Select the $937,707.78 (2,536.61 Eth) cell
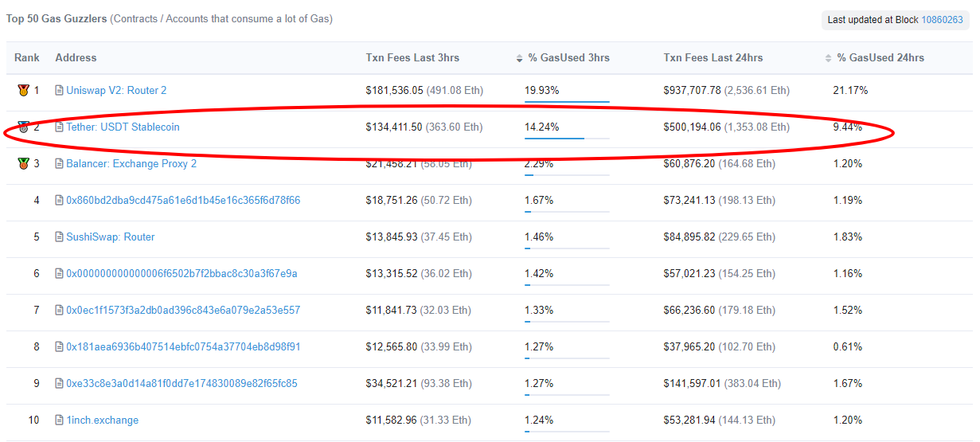The height and width of the screenshot is (442, 980). [x=727, y=90]
